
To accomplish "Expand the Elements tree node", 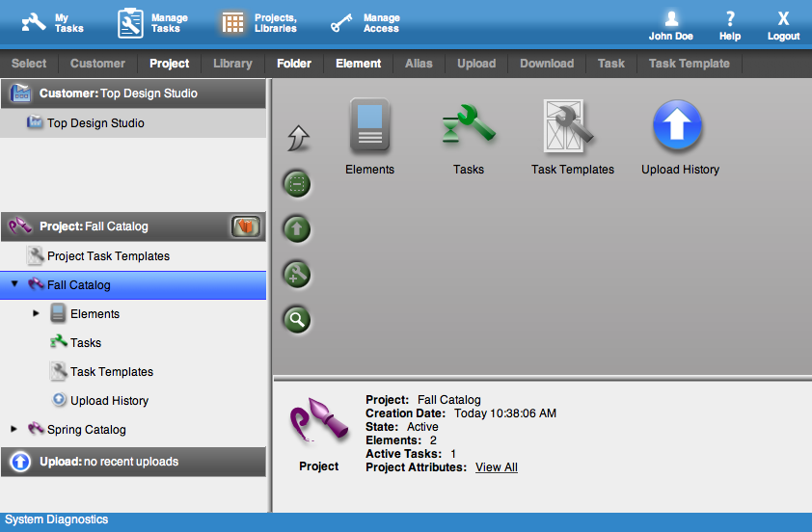I will (x=37, y=314).
